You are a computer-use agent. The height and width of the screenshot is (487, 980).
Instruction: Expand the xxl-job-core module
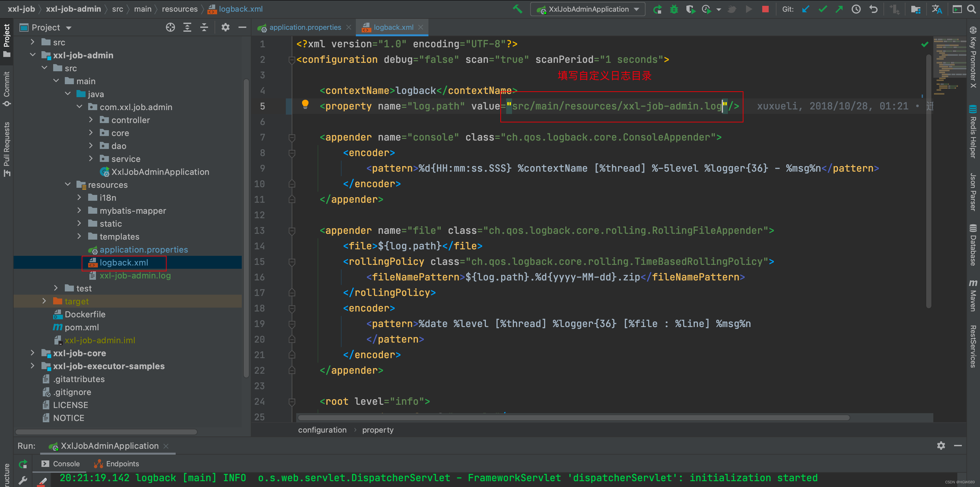pyautogui.click(x=33, y=353)
